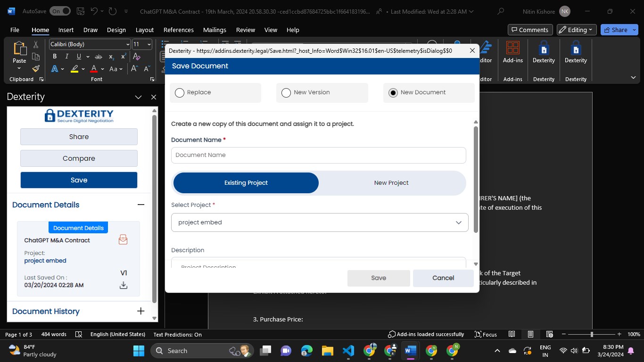
Task: Open Microsoft Edge from the taskbar
Action: pyautogui.click(x=307, y=351)
